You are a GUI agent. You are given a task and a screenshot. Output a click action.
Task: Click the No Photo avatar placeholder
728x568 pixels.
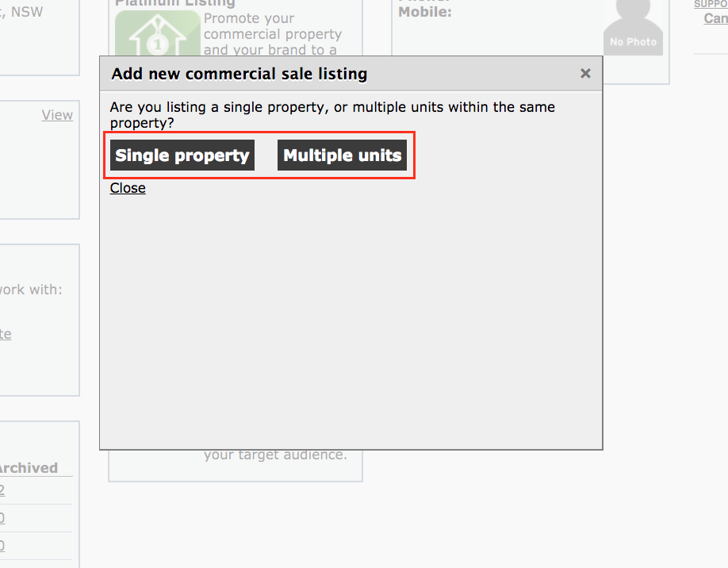634,28
